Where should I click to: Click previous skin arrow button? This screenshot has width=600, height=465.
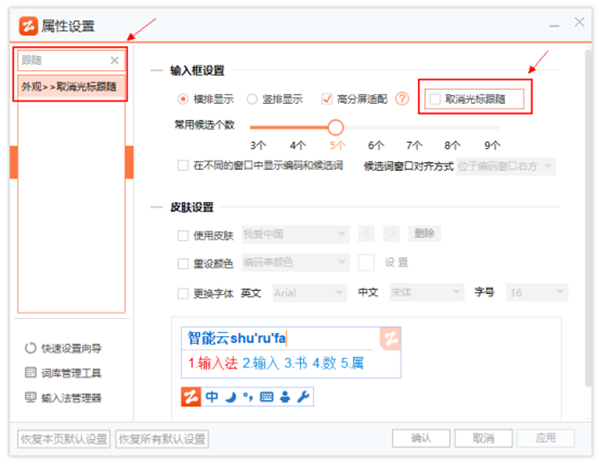(x=366, y=233)
